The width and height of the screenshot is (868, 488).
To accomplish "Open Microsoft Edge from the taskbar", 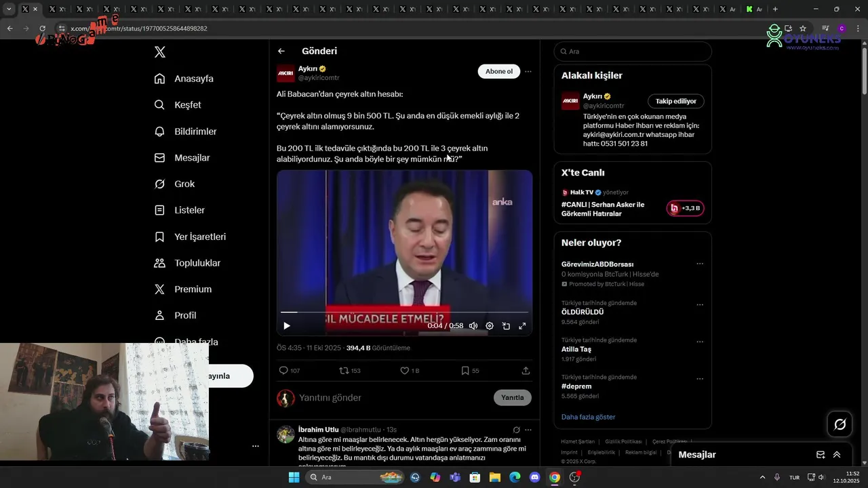I will click(515, 477).
